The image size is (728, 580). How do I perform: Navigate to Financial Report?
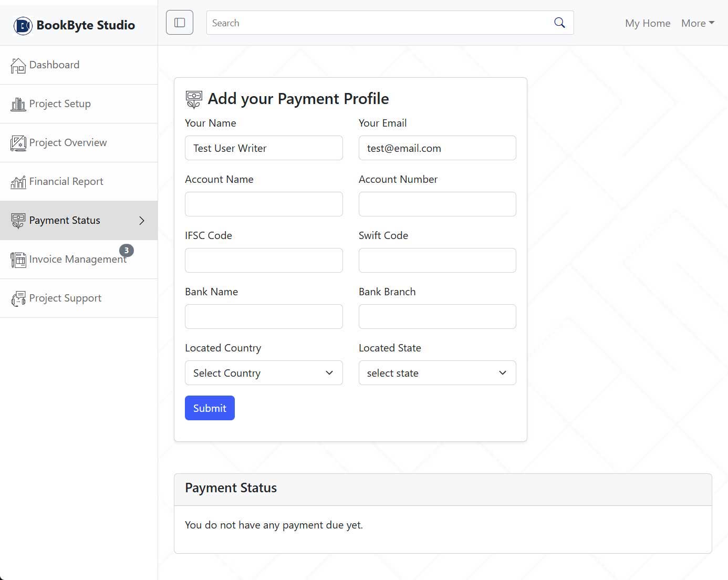(66, 182)
